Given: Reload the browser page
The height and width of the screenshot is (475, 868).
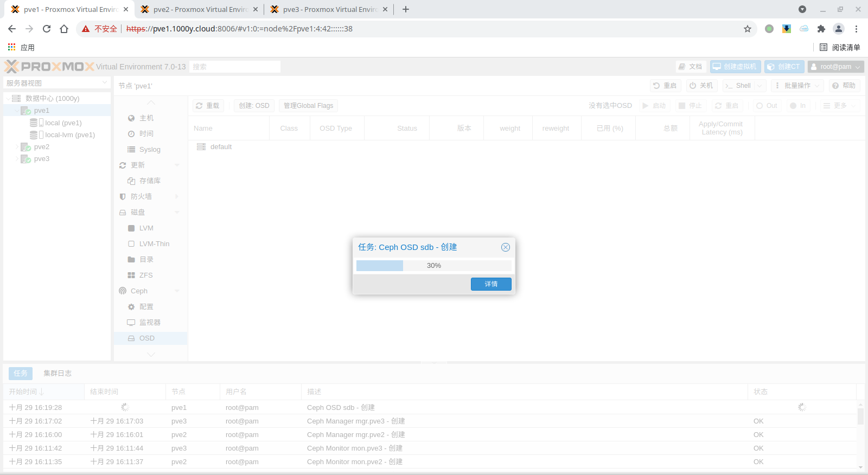Looking at the screenshot, I should point(47,29).
